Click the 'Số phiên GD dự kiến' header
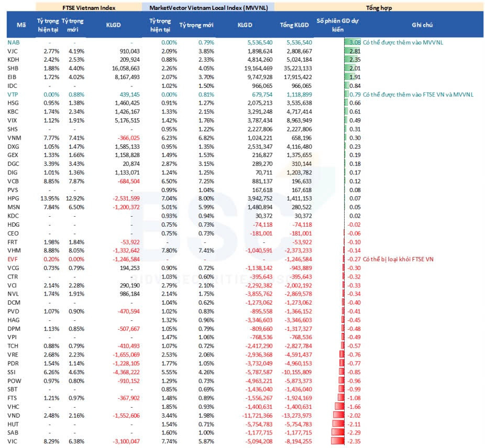This screenshot has height=448, width=485. (337, 25)
